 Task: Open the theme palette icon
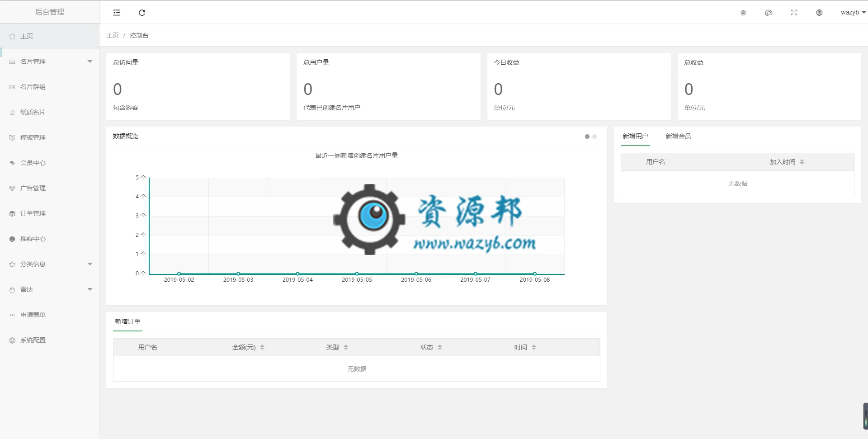pyautogui.click(x=769, y=13)
